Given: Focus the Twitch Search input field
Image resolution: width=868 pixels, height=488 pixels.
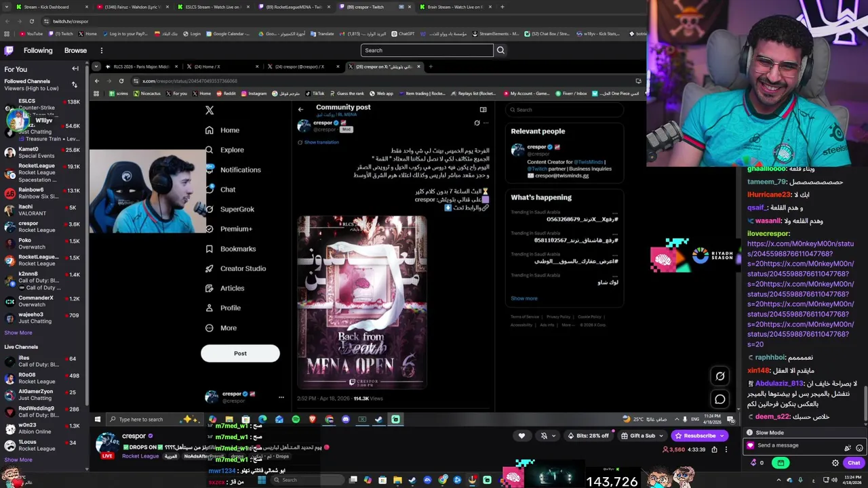Looking at the screenshot, I should [427, 50].
